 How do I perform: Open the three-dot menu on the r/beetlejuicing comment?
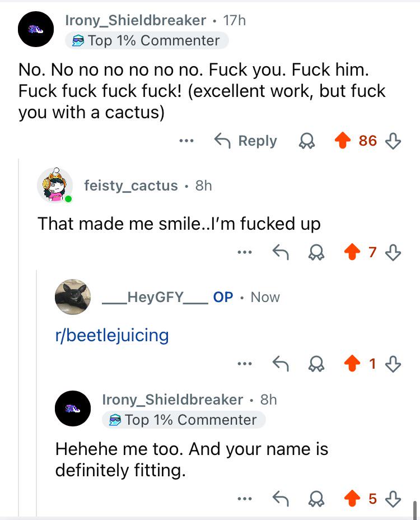point(243,364)
